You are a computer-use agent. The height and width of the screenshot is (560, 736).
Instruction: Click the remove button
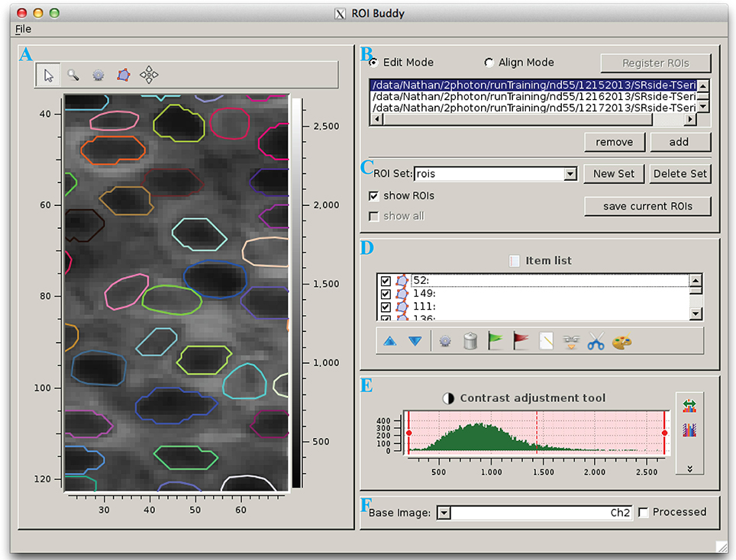[615, 142]
